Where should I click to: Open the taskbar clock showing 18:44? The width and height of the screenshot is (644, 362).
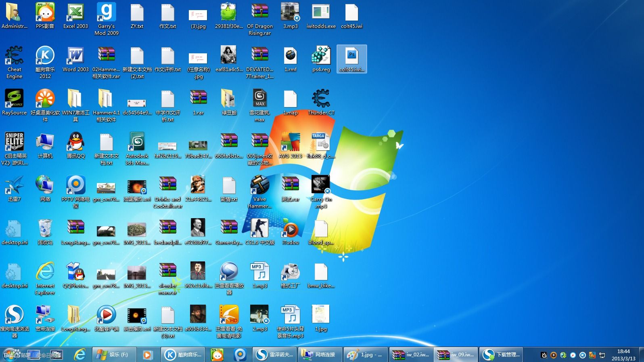pyautogui.click(x=623, y=355)
